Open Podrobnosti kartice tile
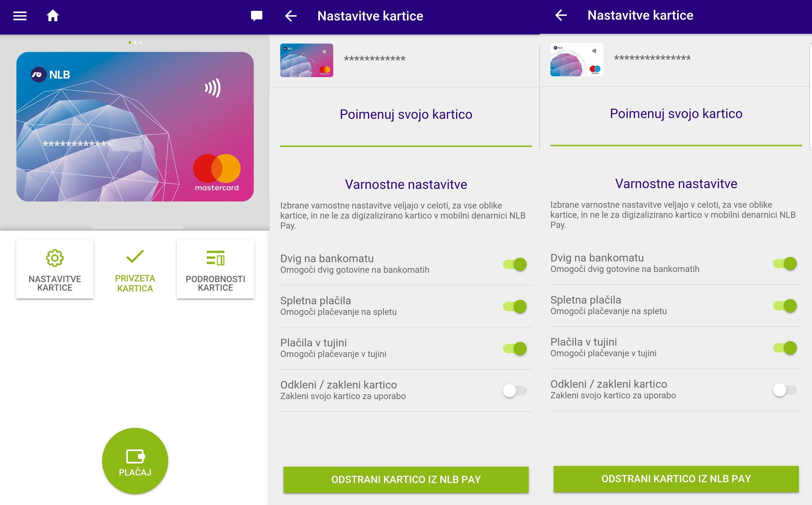This screenshot has width=812, height=505. coord(215,269)
